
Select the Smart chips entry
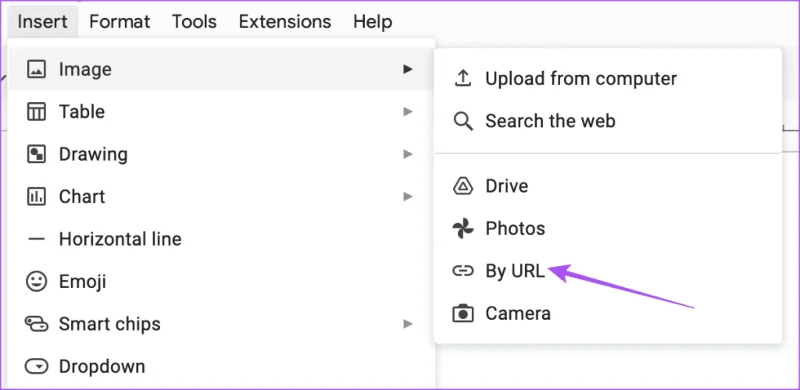pyautogui.click(x=221, y=324)
